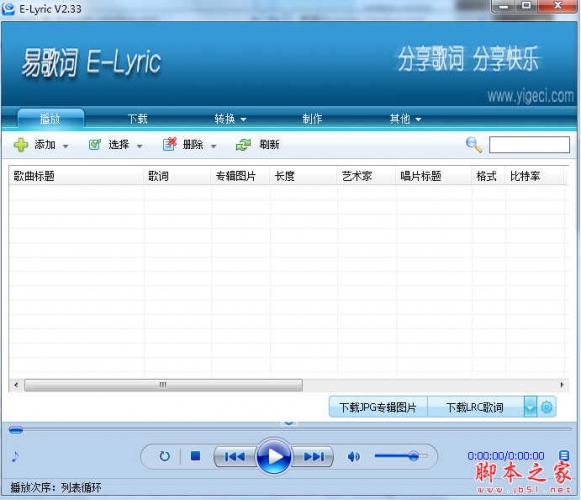Click the repeat loop icon in player

tap(165, 456)
